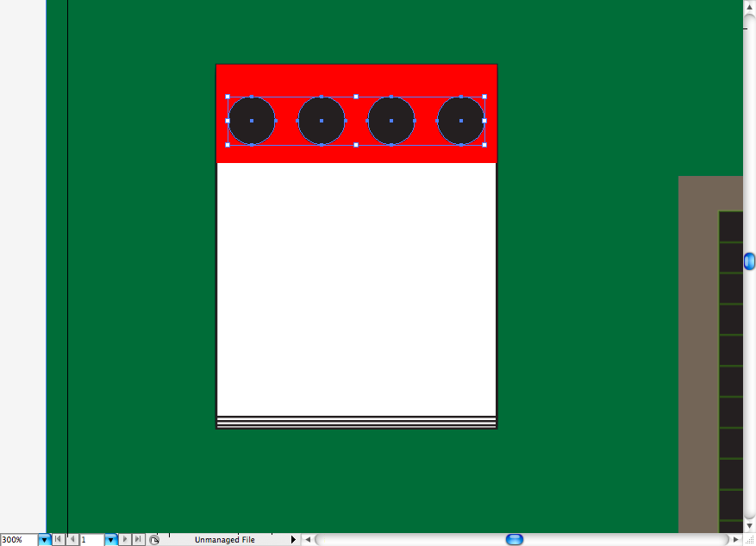Open the 300% zoom level dropdown

pyautogui.click(x=44, y=540)
